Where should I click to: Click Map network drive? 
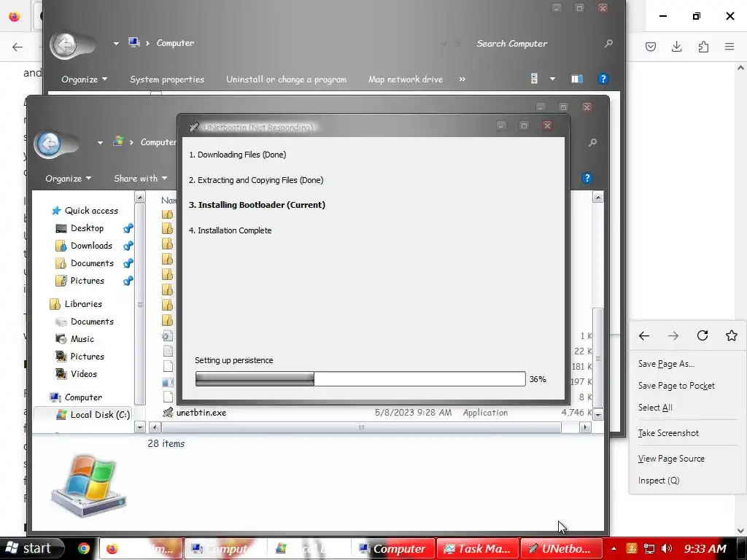tap(406, 79)
